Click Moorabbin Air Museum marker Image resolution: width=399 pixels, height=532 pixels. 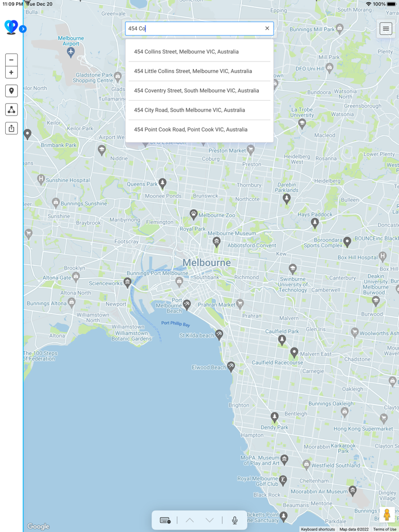353,490
